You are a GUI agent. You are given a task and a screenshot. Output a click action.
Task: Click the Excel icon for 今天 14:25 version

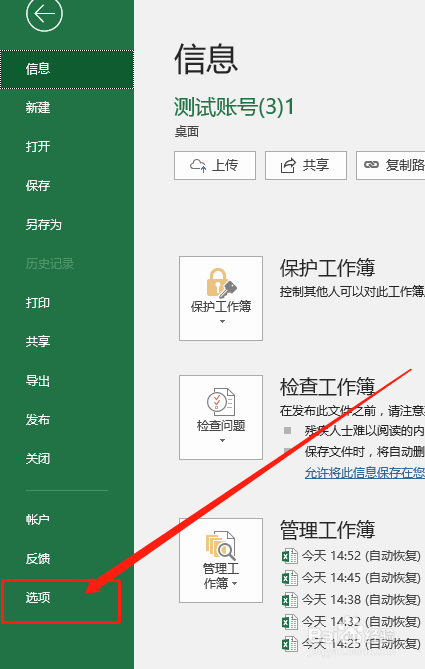(289, 644)
